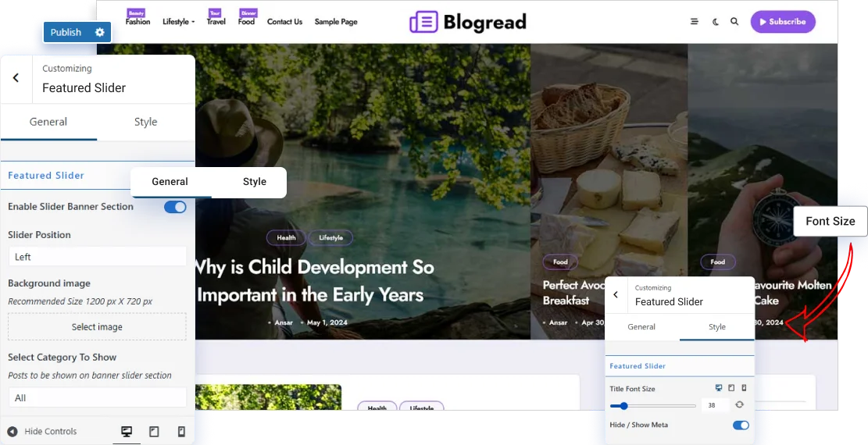The width and height of the screenshot is (868, 445).
Task: Adjust the Title Font Size slider handle
Action: [x=624, y=406]
